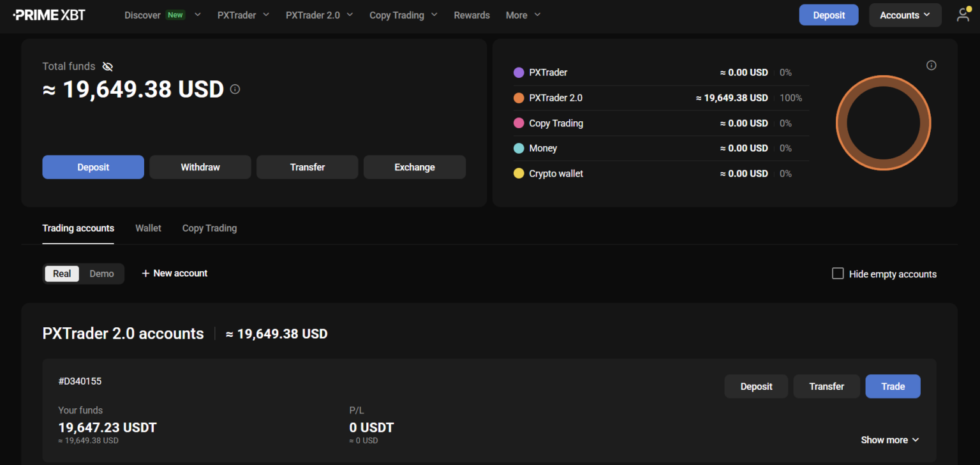Click info icon above the donut chart
Viewport: 980px width, 465px height.
(x=932, y=65)
